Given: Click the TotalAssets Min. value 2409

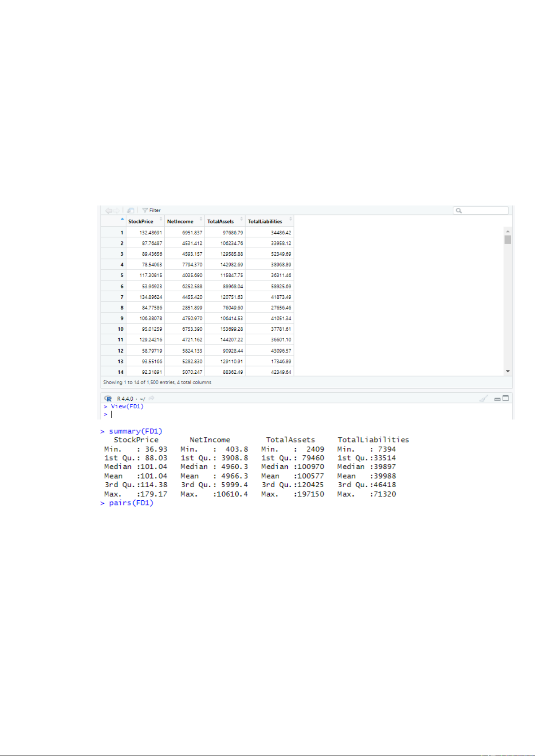Looking at the screenshot, I should click(315, 450).
